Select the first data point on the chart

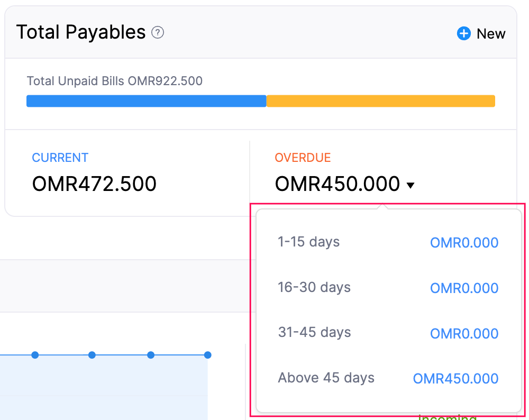pos(35,355)
